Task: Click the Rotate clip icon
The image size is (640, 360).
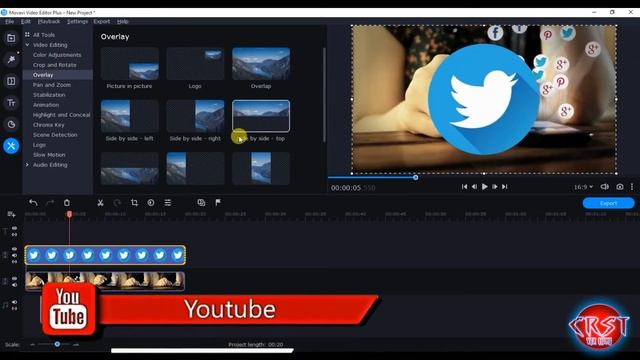Action: tap(117, 202)
